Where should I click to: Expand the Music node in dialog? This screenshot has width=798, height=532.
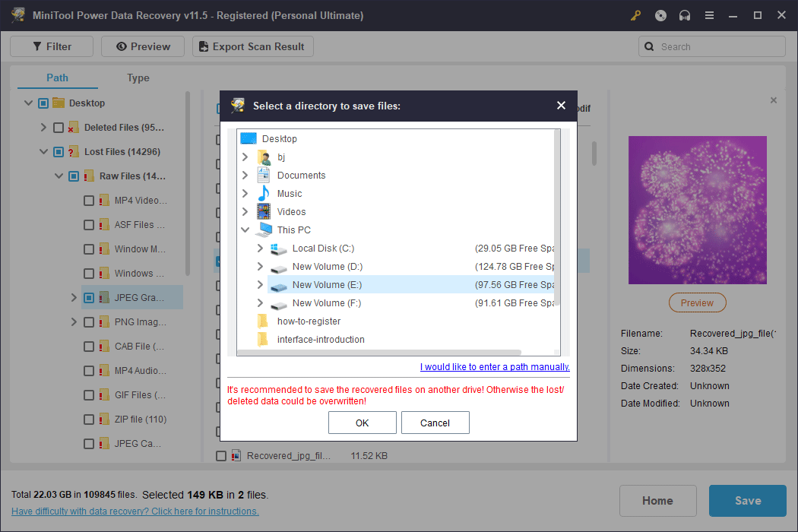coord(245,194)
